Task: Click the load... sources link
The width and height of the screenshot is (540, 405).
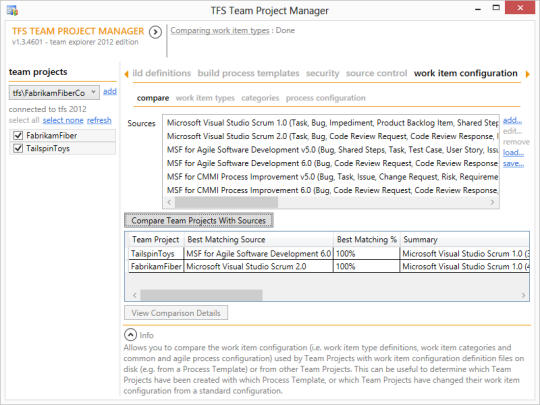Action: point(513,153)
